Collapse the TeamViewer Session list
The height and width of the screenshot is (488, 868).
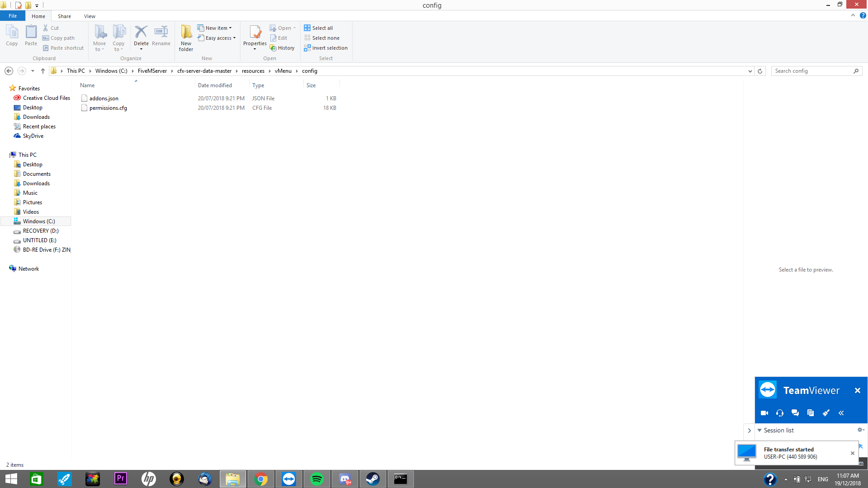759,431
